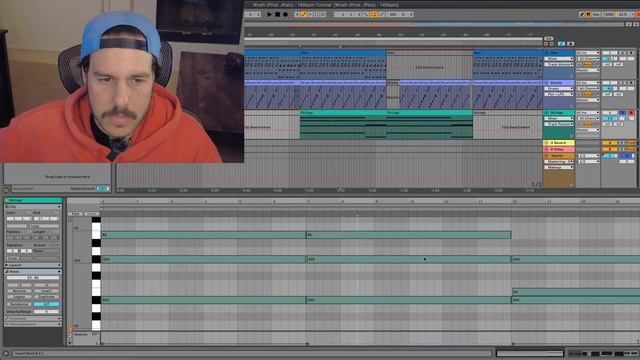Click the status bar play icon
Image resolution: width=640 pixels, height=360 pixels.
pyautogui.click(x=6, y=353)
